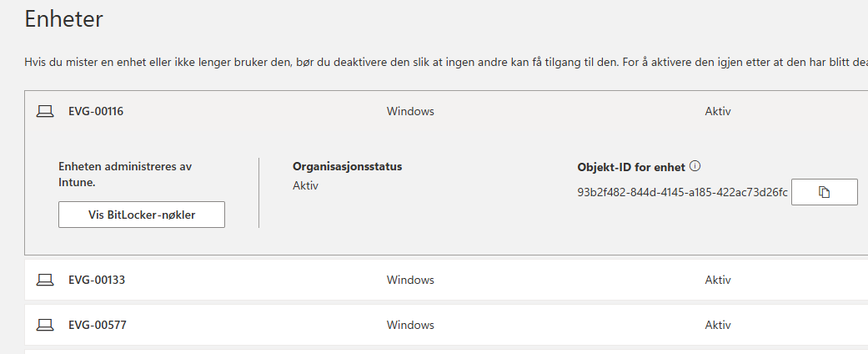Open the info icon next to Objekt-ID for enhet
Viewport: 868px width, 354px height.
(x=696, y=165)
